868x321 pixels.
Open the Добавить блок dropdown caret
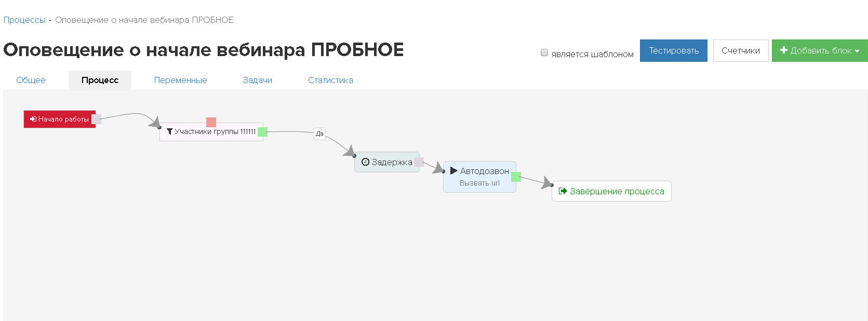tap(857, 51)
